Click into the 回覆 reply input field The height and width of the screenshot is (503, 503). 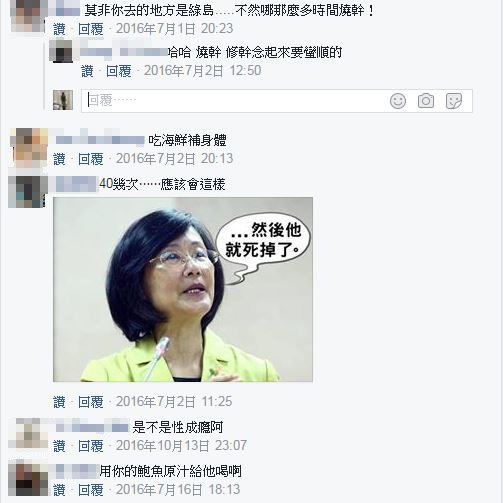tap(233, 101)
